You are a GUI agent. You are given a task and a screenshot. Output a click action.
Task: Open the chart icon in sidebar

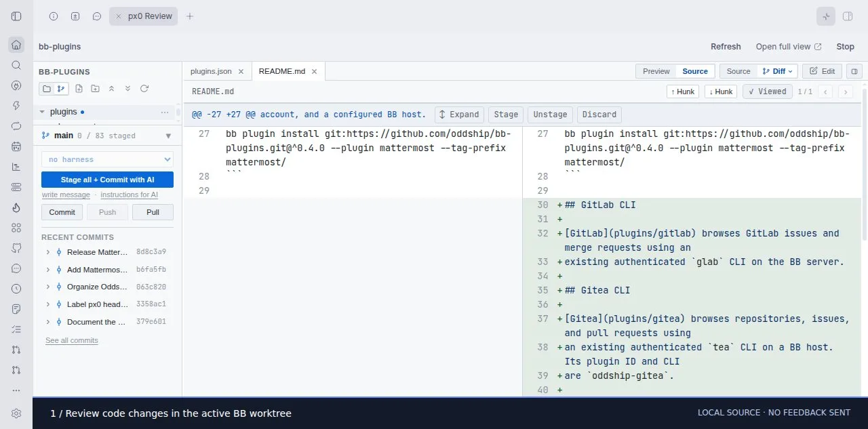pyautogui.click(x=16, y=167)
